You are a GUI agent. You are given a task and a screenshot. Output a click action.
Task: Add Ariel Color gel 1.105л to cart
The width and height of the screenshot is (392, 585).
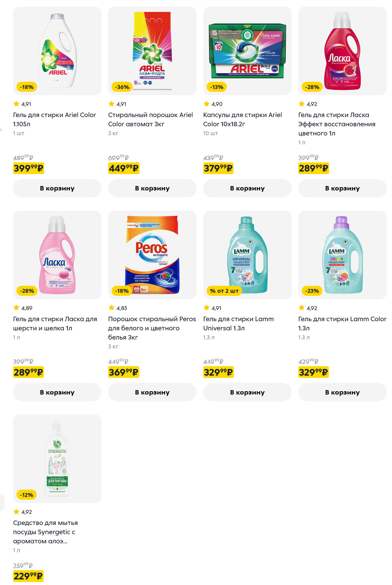click(57, 188)
